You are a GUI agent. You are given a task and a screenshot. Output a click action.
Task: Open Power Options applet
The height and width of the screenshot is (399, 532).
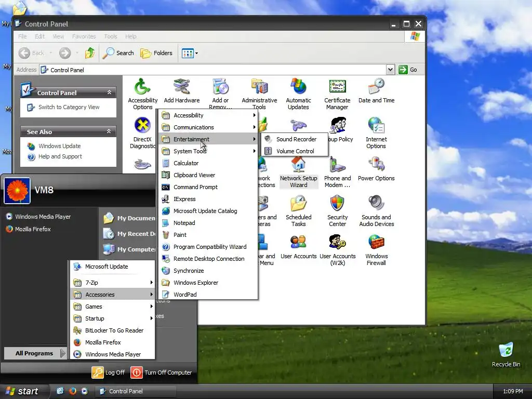pyautogui.click(x=376, y=169)
